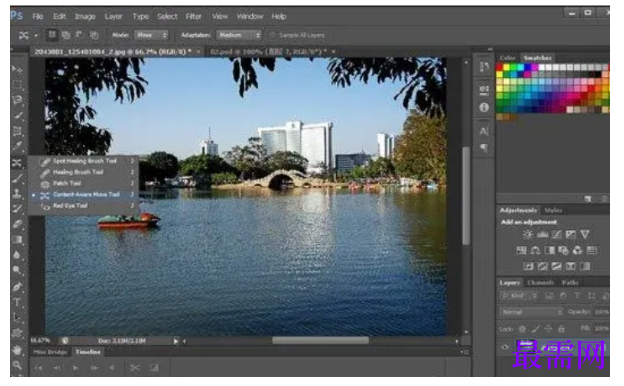
Task: Open the Adaptation dropdown set to Medium
Action: pos(239,35)
